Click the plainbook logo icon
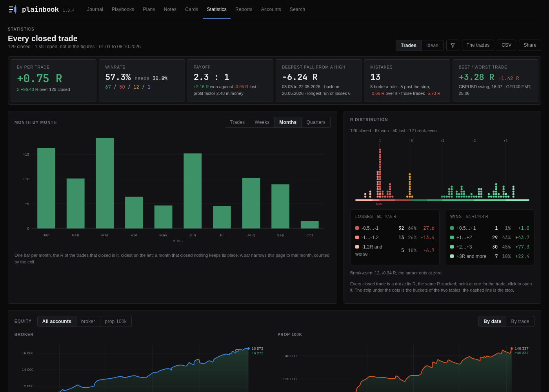The image size is (549, 392). tap(13, 9)
